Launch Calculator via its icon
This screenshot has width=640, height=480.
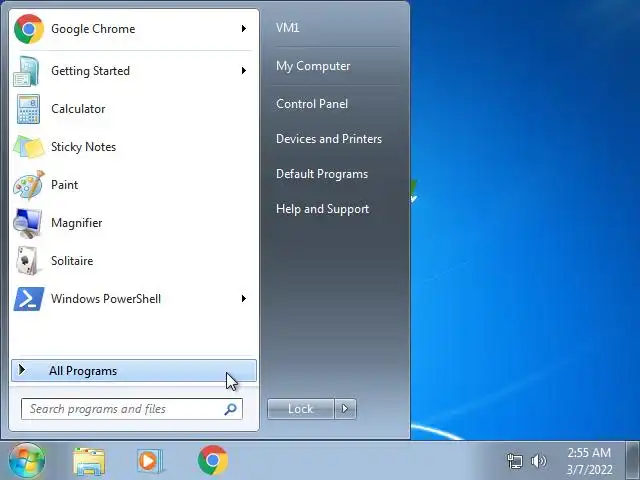[28, 109]
